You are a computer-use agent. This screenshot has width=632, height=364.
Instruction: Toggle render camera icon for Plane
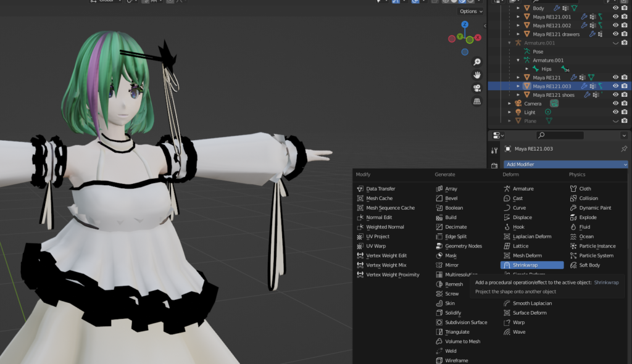coord(625,121)
